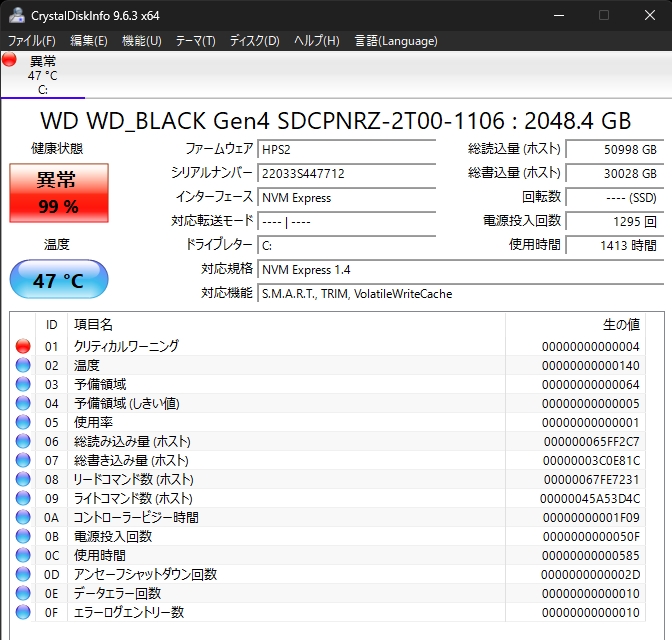This screenshot has height=640, width=672.
Task: Click blue status icon for 06 総読み込み量 row
Action: (23, 441)
